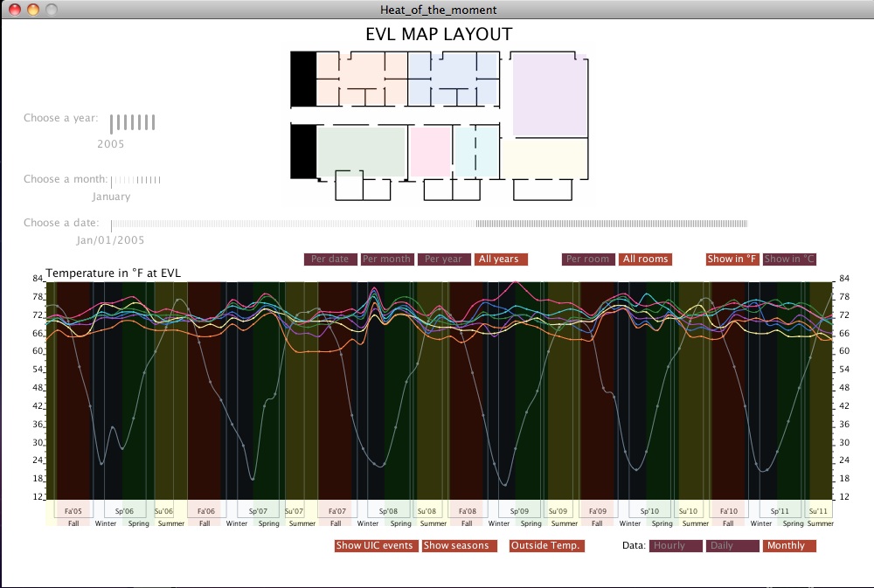The height and width of the screenshot is (588, 874).
Task: Show temperature in °F
Action: click(x=732, y=259)
